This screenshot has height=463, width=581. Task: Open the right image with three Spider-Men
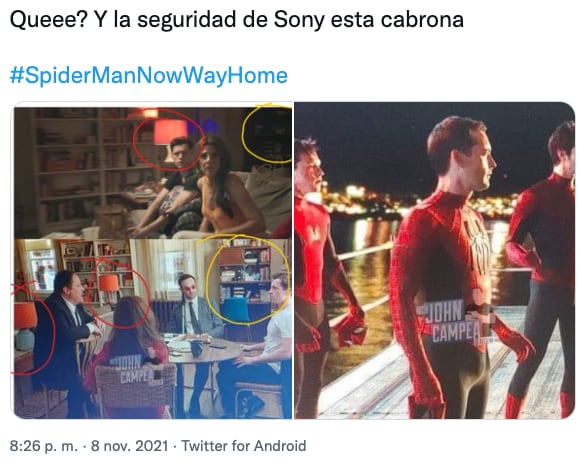(435, 260)
